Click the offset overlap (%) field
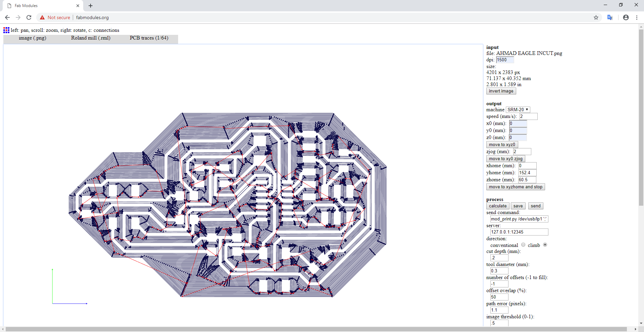 pos(499,297)
